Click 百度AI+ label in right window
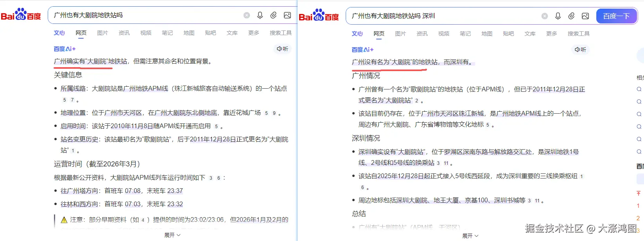The image size is (644, 241). [362, 50]
